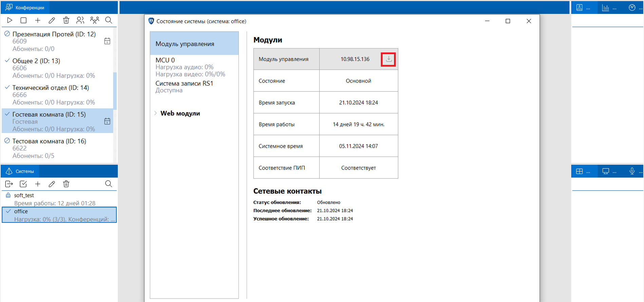Open the bar chart statistics tab icon
Screen dimensions: 644x302
click(x=606, y=7)
